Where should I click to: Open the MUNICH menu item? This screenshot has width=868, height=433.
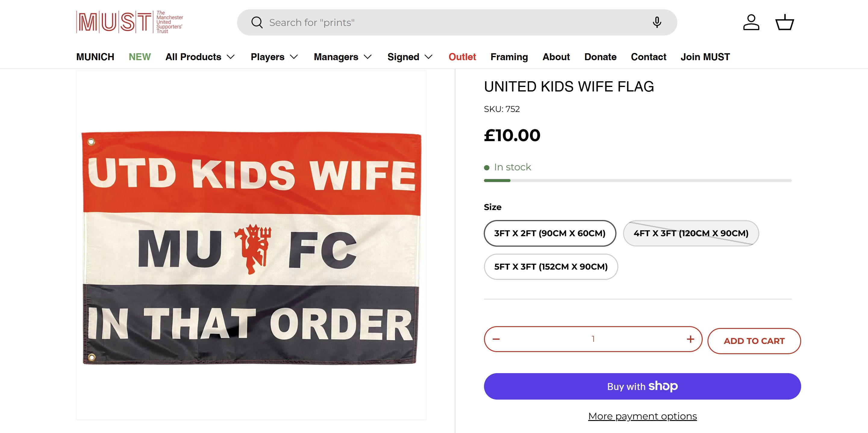(x=95, y=57)
